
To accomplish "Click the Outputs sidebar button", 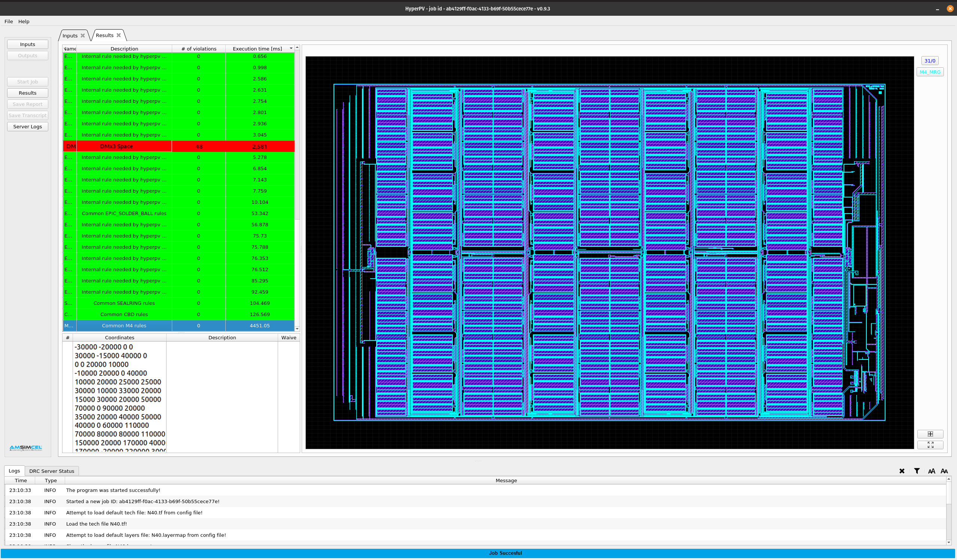I will point(28,56).
